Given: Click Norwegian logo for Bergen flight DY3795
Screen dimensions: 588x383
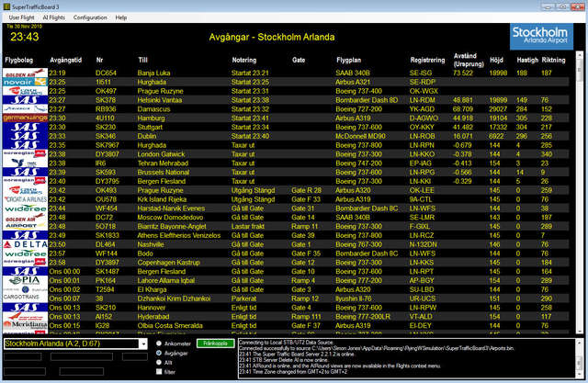Looking at the screenshot, I should [25, 181].
